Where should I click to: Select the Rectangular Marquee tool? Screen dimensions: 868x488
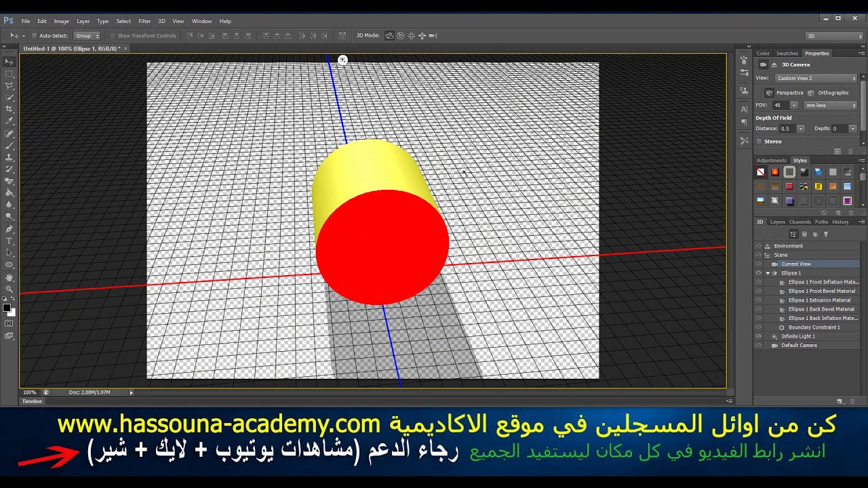pos(9,73)
